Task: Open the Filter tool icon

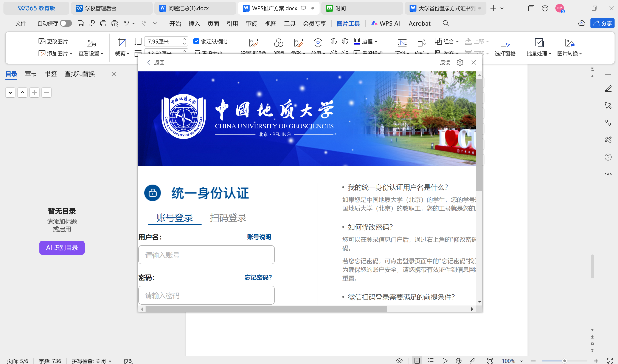Action: pos(279,42)
